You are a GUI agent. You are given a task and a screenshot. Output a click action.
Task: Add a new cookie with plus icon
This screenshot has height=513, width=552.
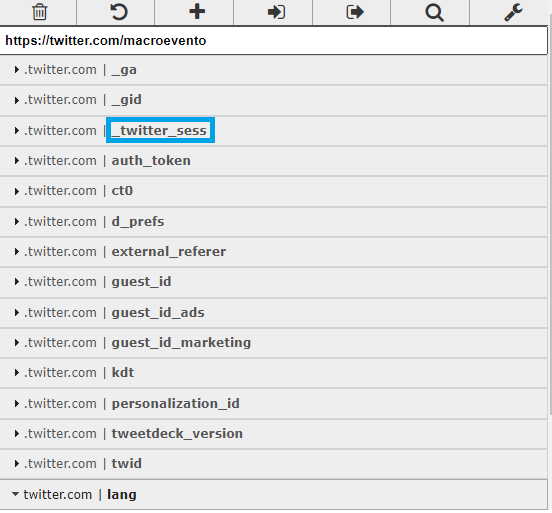click(197, 12)
